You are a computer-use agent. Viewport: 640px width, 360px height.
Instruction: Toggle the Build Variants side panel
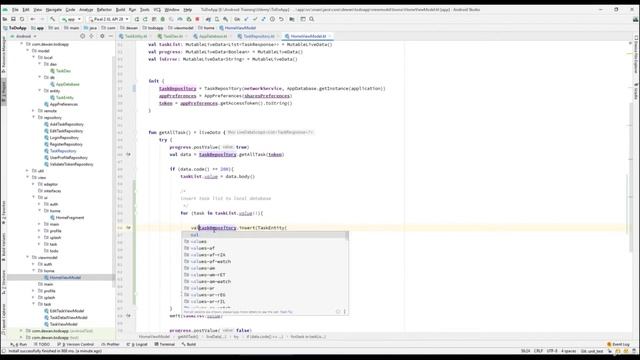click(4, 247)
